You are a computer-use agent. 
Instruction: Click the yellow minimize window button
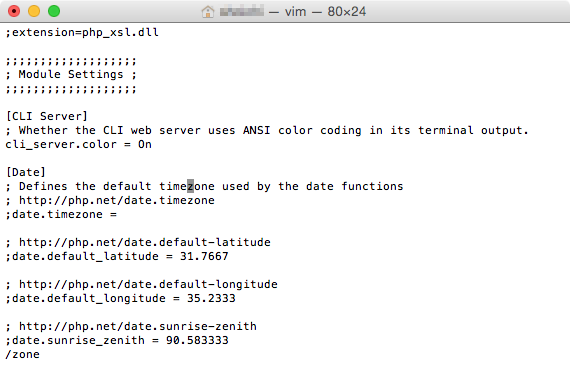click(34, 11)
